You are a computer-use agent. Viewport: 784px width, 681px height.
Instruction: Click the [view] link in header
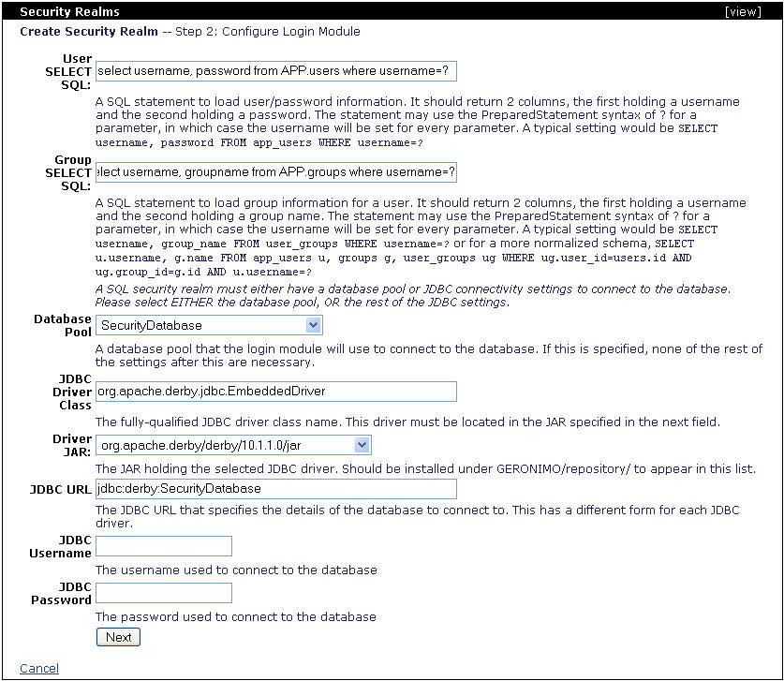[743, 11]
